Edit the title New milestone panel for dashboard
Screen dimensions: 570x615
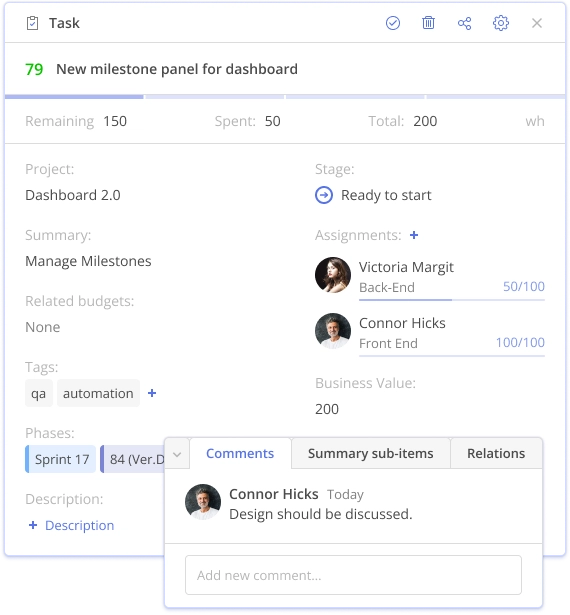177,69
